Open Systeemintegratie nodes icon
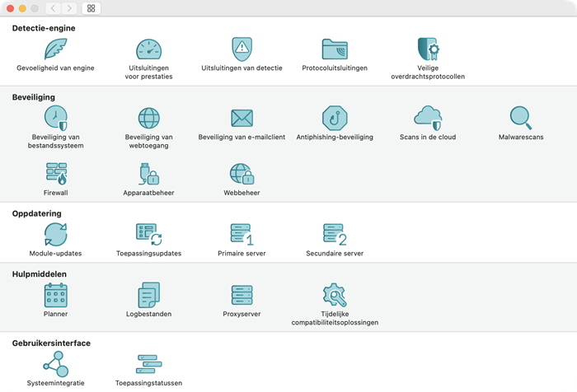 55,364
